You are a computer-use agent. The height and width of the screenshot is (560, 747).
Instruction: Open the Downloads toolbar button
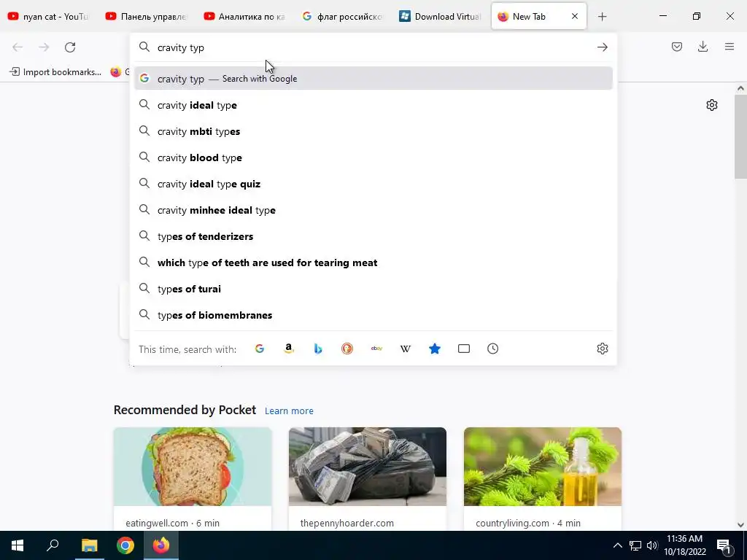[703, 47]
